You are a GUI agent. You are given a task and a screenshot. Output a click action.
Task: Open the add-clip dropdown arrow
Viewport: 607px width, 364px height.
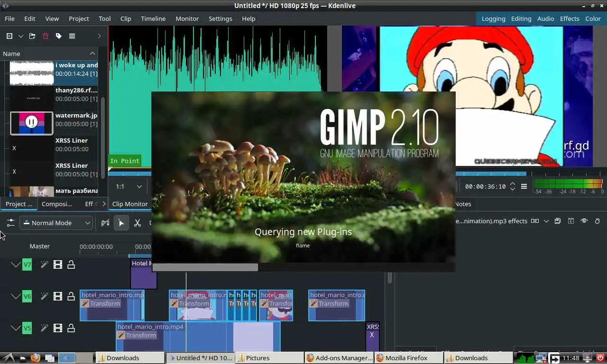[x=20, y=36]
